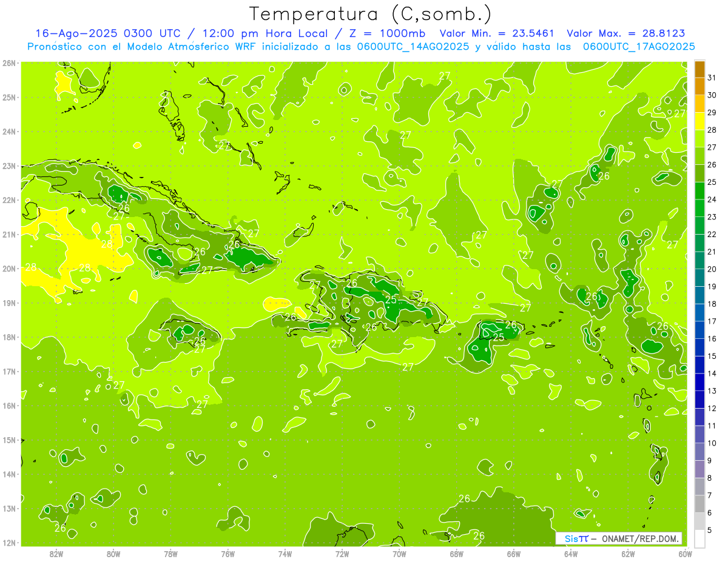Click color bar value label 5
Image resolution: width=728 pixels, height=562 pixels.
point(710,530)
